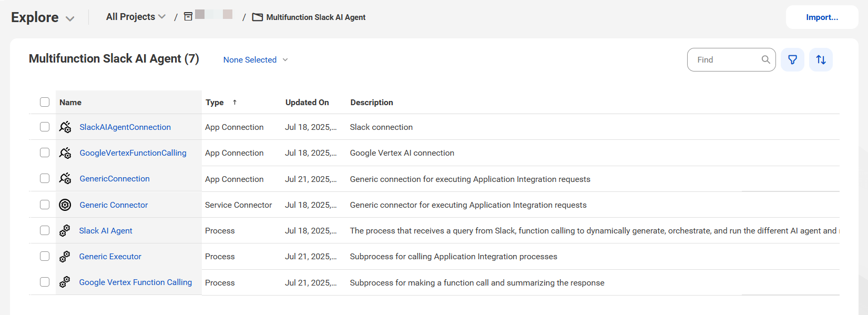This screenshot has height=315, width=868.
Task: Open the Generic Connector link
Action: click(114, 205)
